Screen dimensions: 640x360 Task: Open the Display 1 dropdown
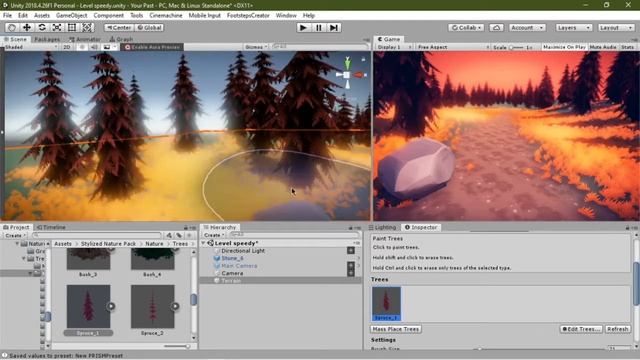coord(394,47)
